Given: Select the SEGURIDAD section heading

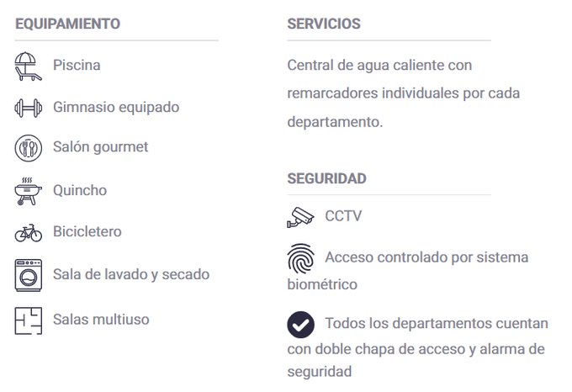Looking at the screenshot, I should (x=326, y=179).
